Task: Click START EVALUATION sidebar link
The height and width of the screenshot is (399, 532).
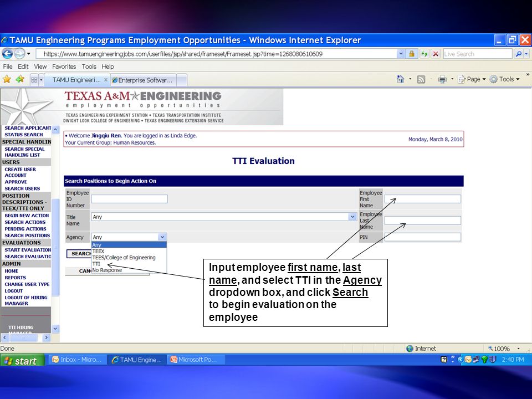Action: 28,250
